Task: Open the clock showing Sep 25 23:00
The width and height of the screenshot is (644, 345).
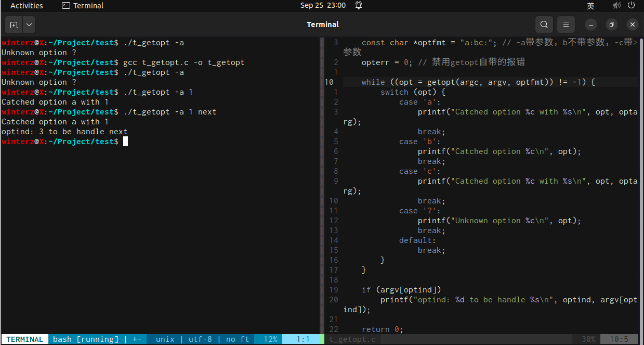Action: pos(323,6)
